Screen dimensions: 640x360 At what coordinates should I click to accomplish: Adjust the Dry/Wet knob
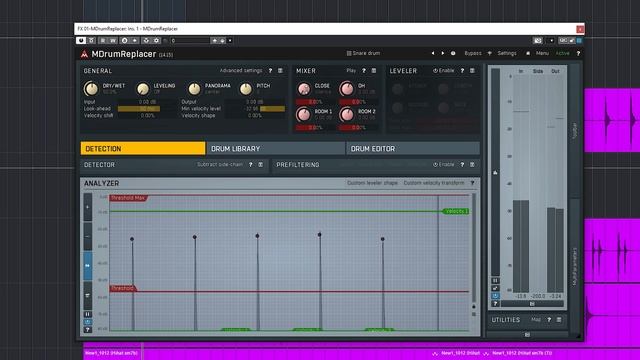[x=91, y=89]
